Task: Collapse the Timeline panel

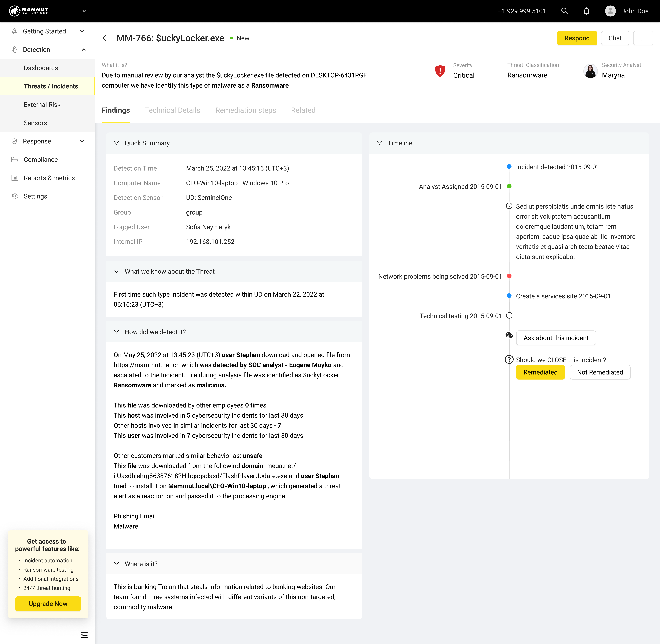Action: pyautogui.click(x=380, y=143)
